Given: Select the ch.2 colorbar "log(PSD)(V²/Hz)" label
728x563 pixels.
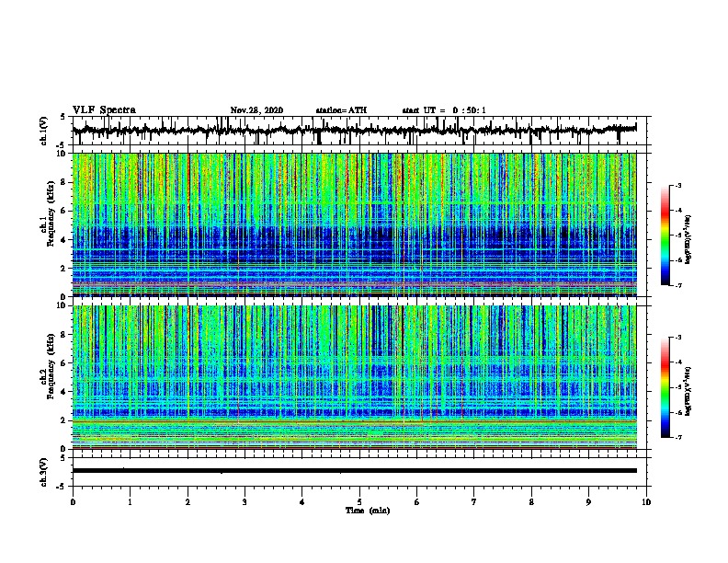Looking at the screenshot, I should 688,391.
